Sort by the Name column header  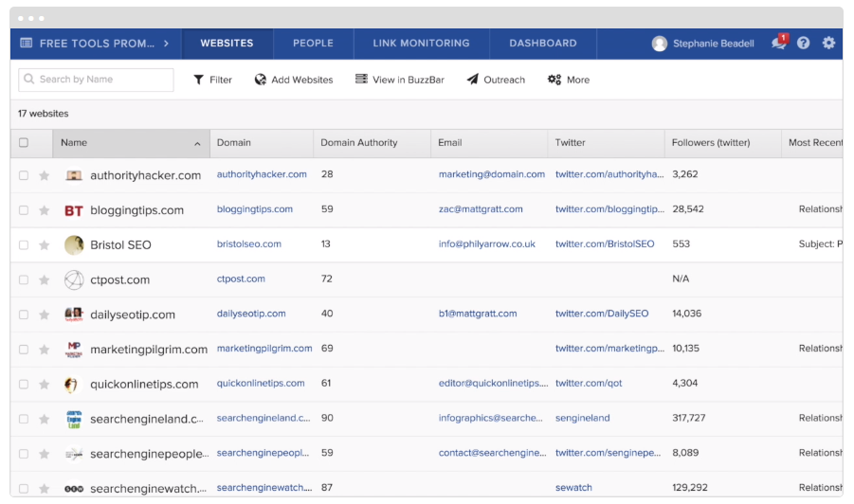[x=131, y=143]
